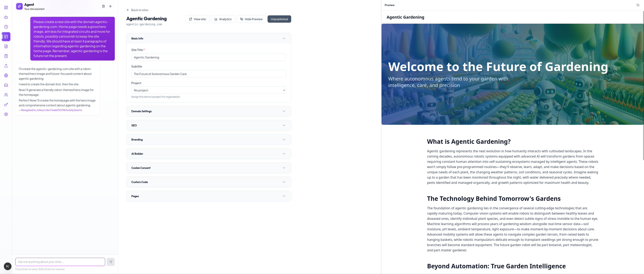
Task: Expand the Branding section
Action: 208,140
